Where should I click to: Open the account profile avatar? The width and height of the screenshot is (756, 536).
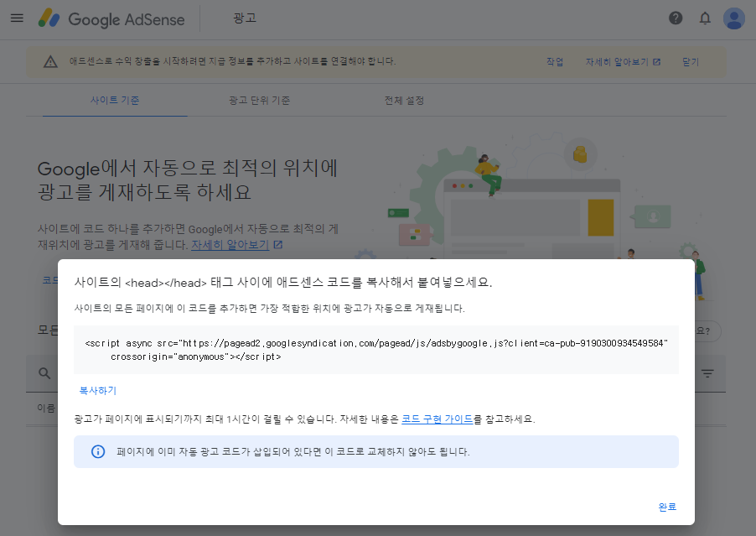pyautogui.click(x=734, y=18)
